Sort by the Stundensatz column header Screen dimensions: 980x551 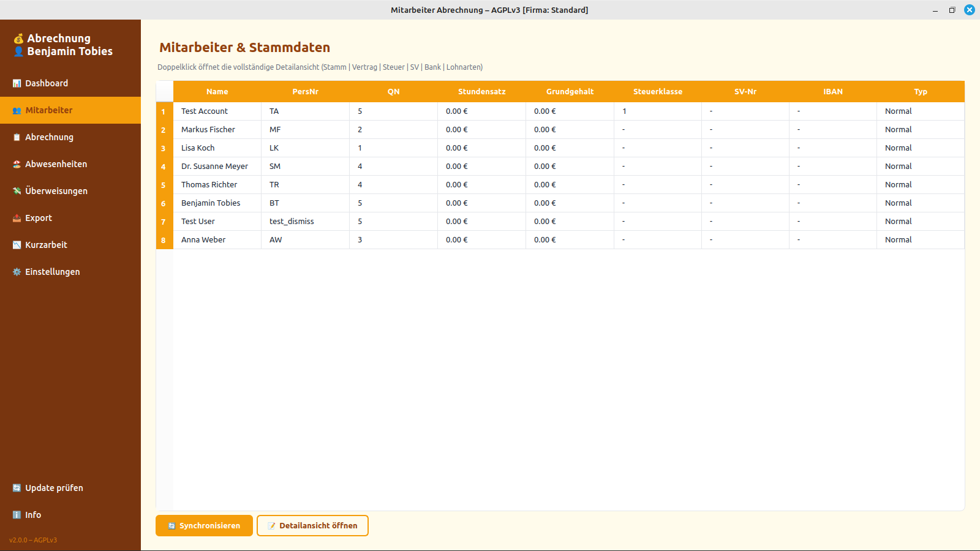481,91
